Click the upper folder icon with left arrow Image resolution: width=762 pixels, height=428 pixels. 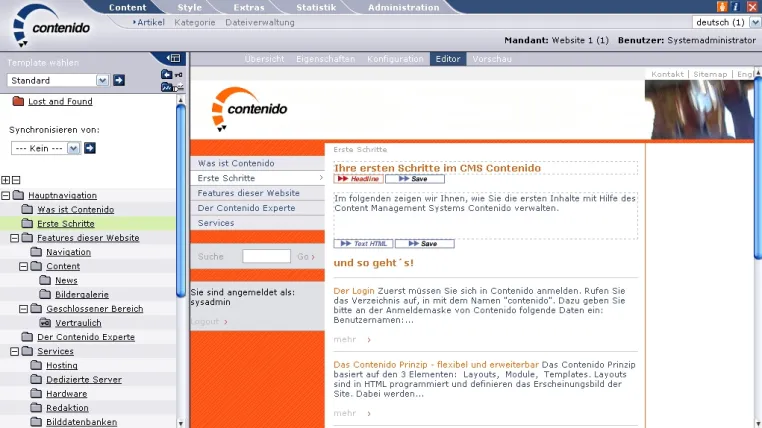coord(167,74)
